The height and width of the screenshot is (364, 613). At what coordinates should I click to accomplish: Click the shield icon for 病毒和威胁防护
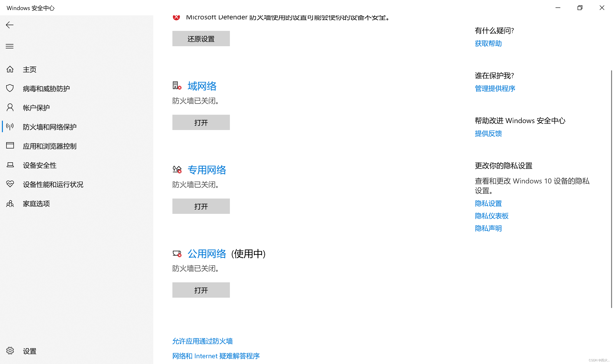pyautogui.click(x=10, y=88)
